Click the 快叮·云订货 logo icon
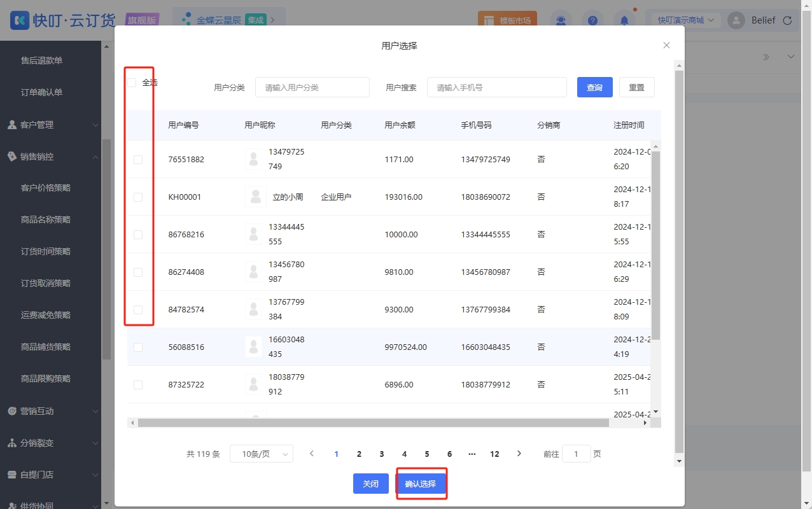The image size is (812, 509). tap(20, 20)
